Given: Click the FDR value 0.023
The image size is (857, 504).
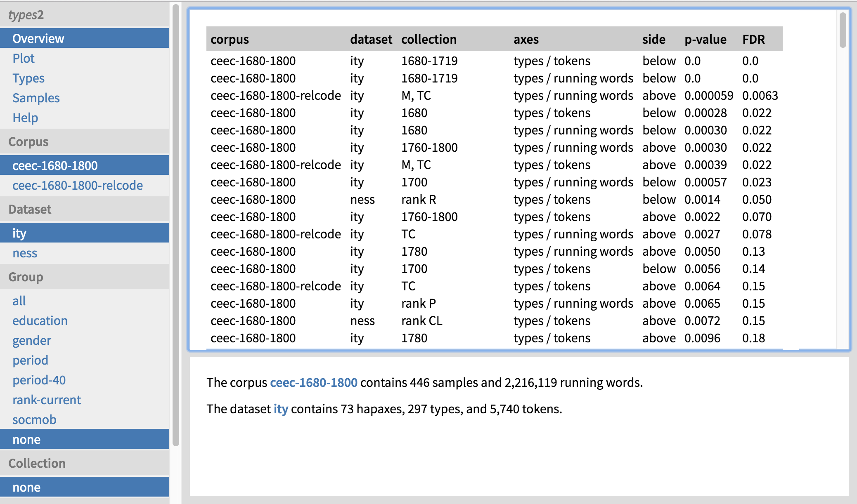Looking at the screenshot, I should coord(757,182).
